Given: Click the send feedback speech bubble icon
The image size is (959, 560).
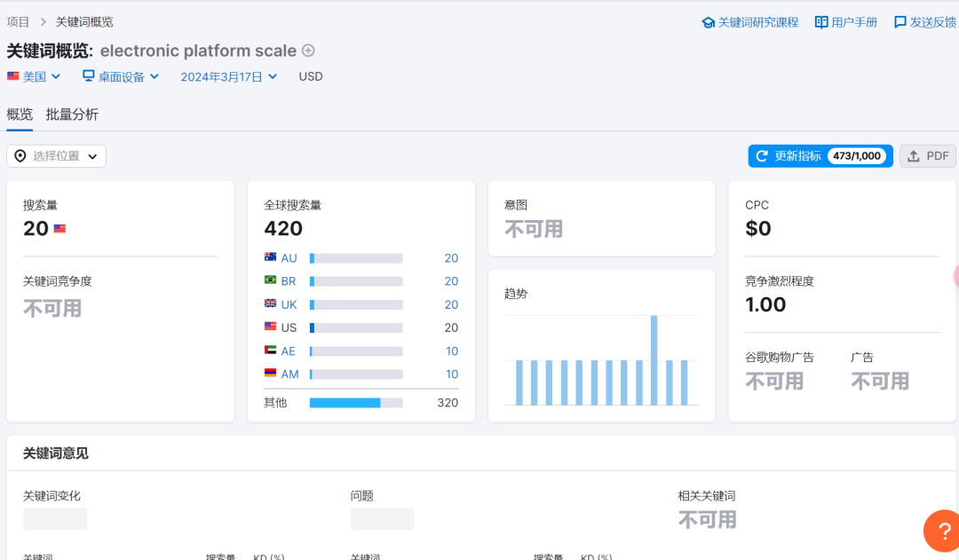Looking at the screenshot, I should 900,21.
